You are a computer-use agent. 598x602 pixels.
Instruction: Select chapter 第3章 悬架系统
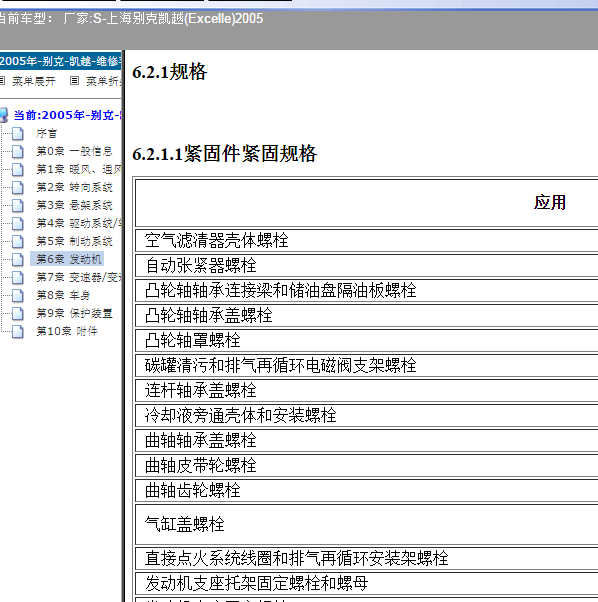click(x=74, y=206)
